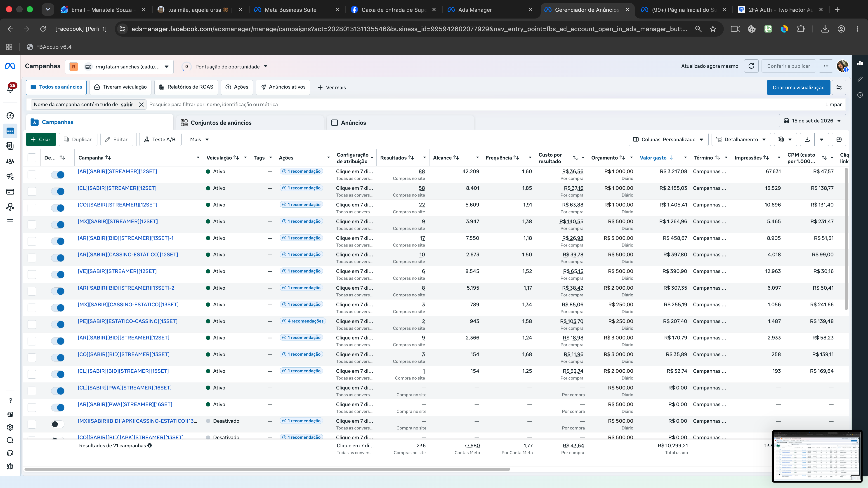Open screenshot preview thumbnail at bottom right
868x488 pixels.
[x=817, y=456]
